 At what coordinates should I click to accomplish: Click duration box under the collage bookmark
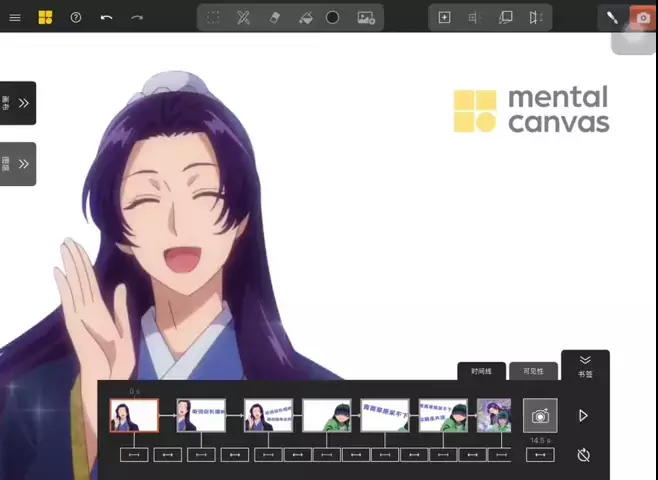coord(499,455)
